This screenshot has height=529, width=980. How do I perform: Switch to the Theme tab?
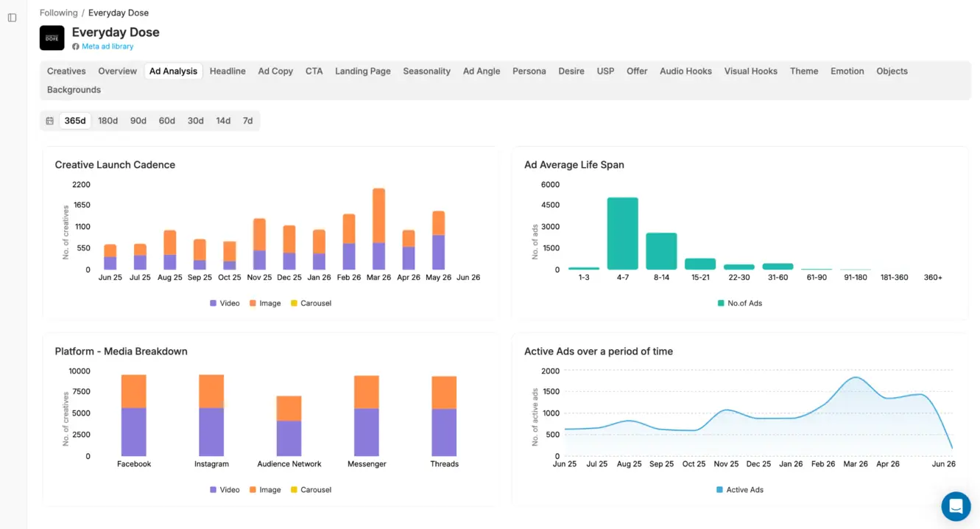pyautogui.click(x=804, y=71)
